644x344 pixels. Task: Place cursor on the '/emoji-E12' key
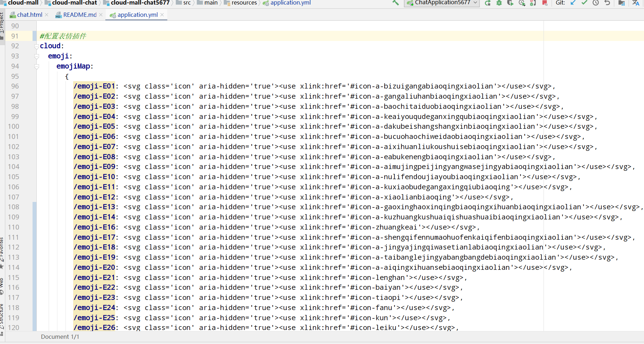coord(94,197)
